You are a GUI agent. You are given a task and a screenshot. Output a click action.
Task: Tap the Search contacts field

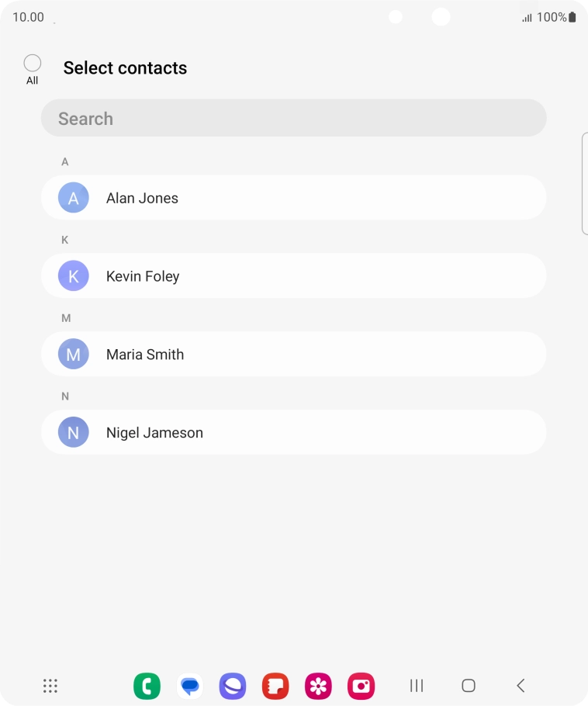point(293,119)
